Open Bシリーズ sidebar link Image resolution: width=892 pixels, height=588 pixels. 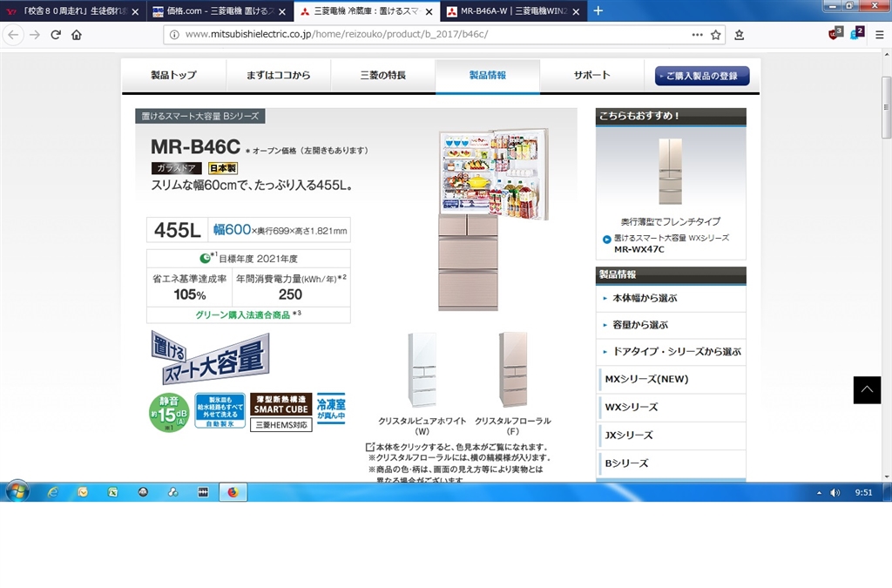click(x=672, y=463)
